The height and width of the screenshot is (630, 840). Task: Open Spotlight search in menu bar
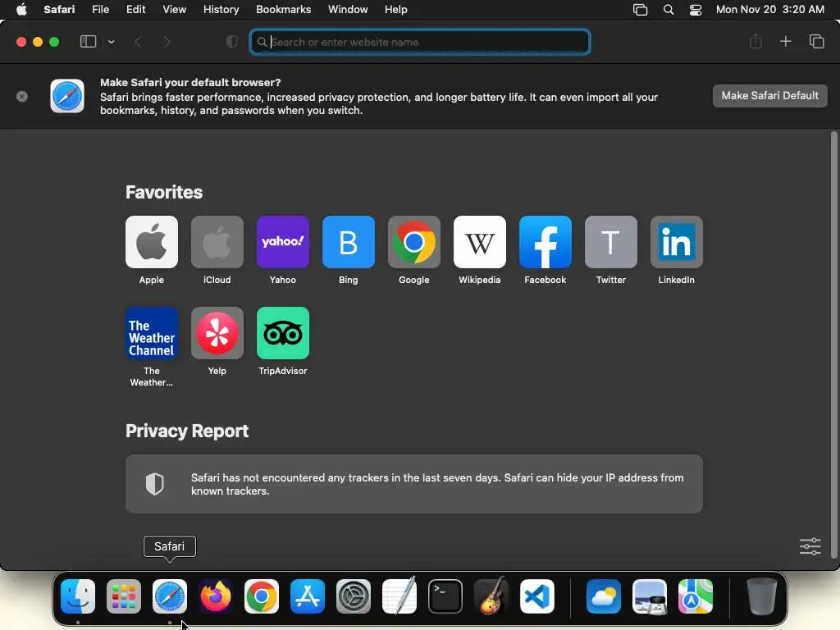click(x=668, y=10)
